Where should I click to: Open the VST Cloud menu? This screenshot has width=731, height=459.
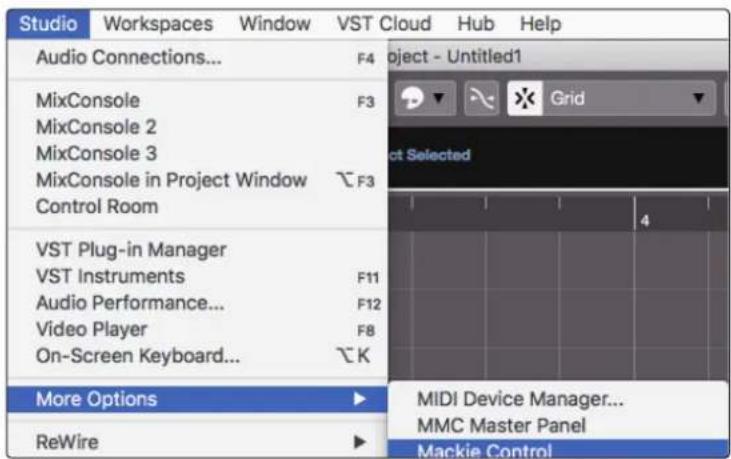(384, 23)
